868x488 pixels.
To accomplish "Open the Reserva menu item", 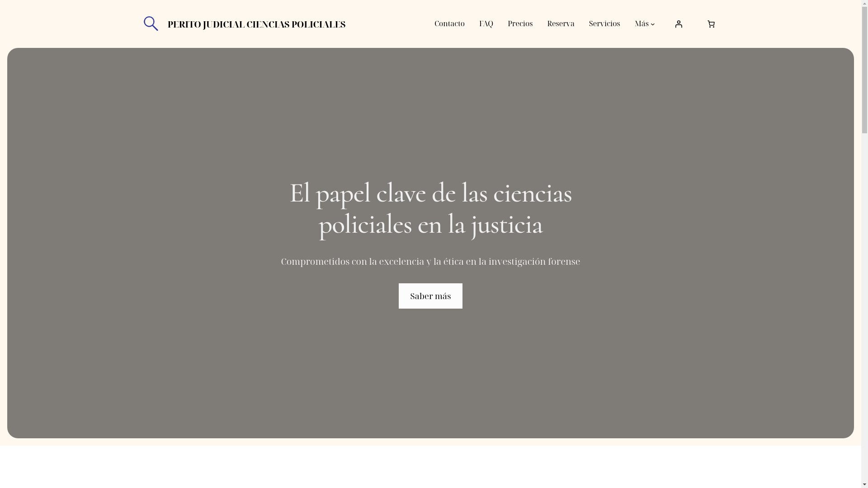I will (561, 24).
